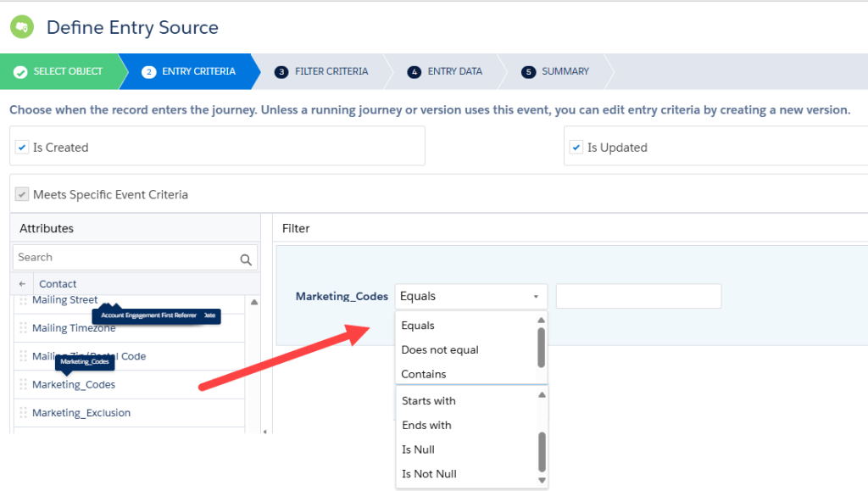868x491 pixels.
Task: Go to the Summary step
Action: coord(565,72)
